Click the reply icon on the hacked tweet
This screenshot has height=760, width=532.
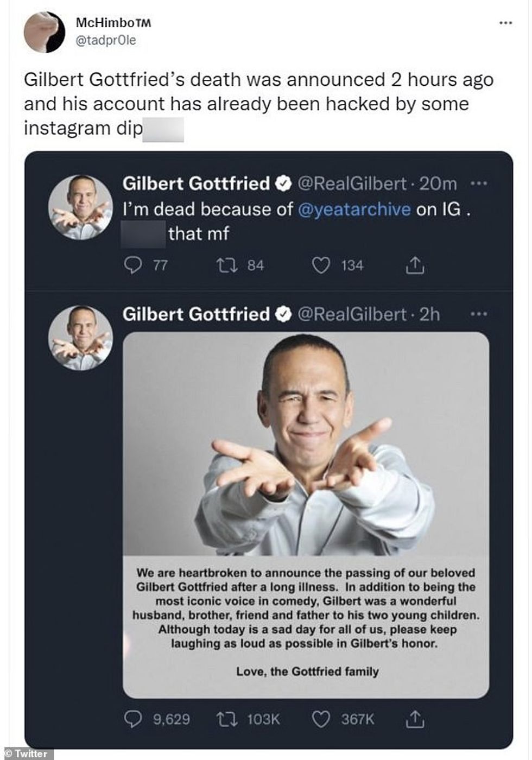133,265
